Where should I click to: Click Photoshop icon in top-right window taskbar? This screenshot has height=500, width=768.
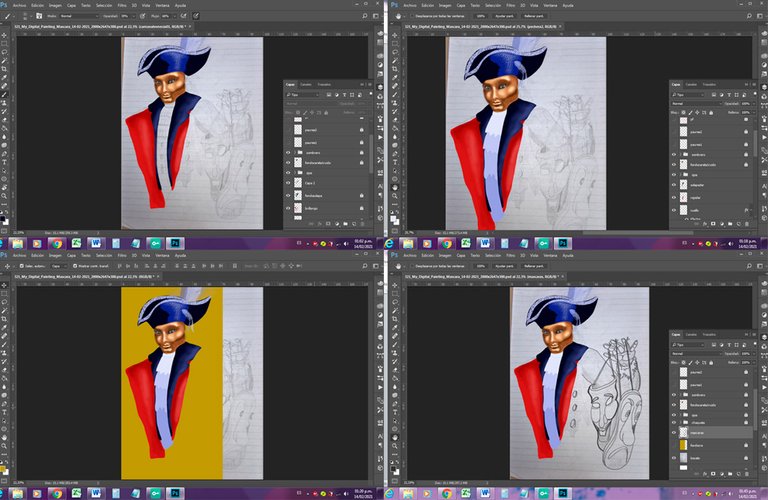[563, 243]
